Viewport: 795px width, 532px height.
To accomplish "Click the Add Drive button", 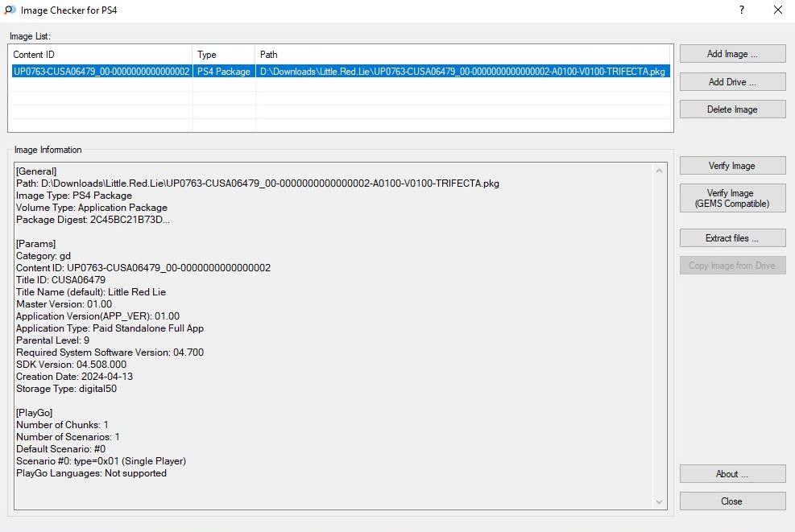I will coord(732,81).
